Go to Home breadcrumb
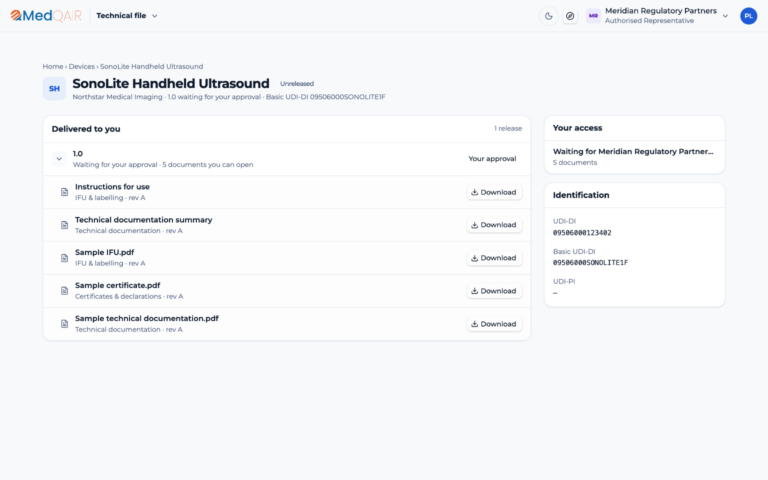 [x=53, y=67]
